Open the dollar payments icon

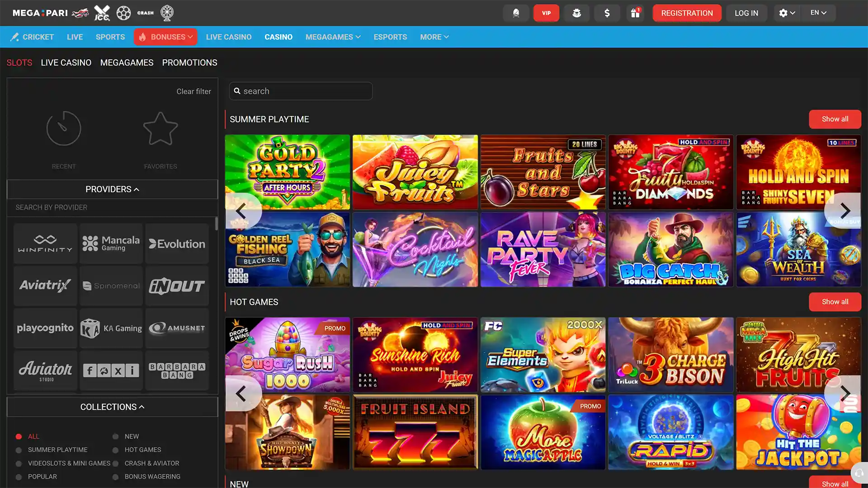(607, 13)
